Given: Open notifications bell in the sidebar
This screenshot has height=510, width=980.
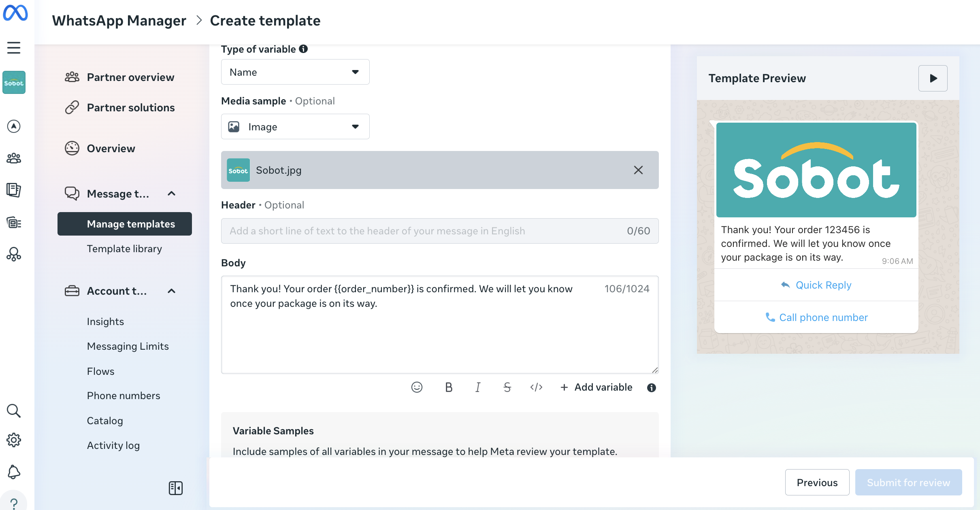Looking at the screenshot, I should (14, 472).
